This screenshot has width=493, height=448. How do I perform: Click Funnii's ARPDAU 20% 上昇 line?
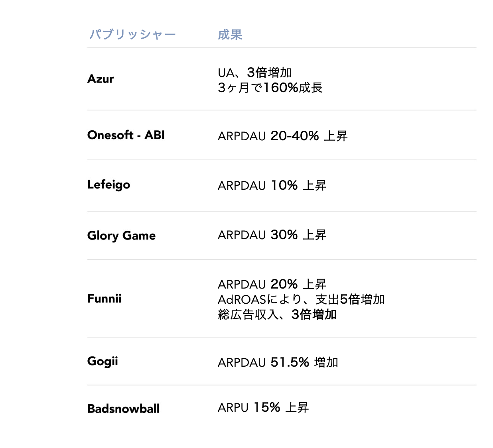coord(272,284)
